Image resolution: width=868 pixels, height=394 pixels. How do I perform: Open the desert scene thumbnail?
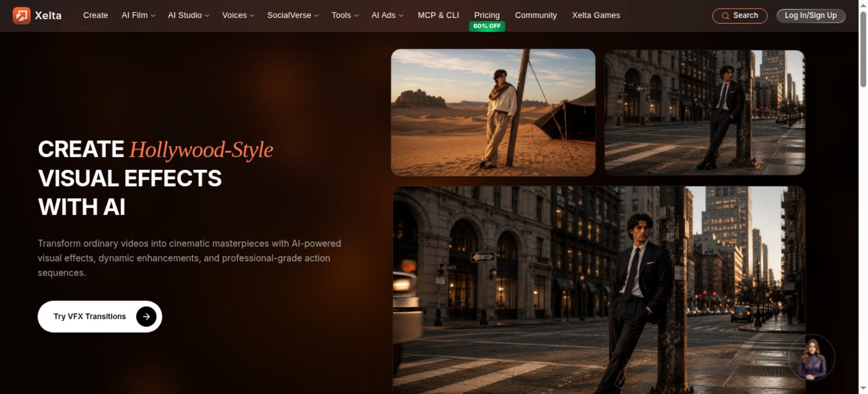(x=493, y=112)
